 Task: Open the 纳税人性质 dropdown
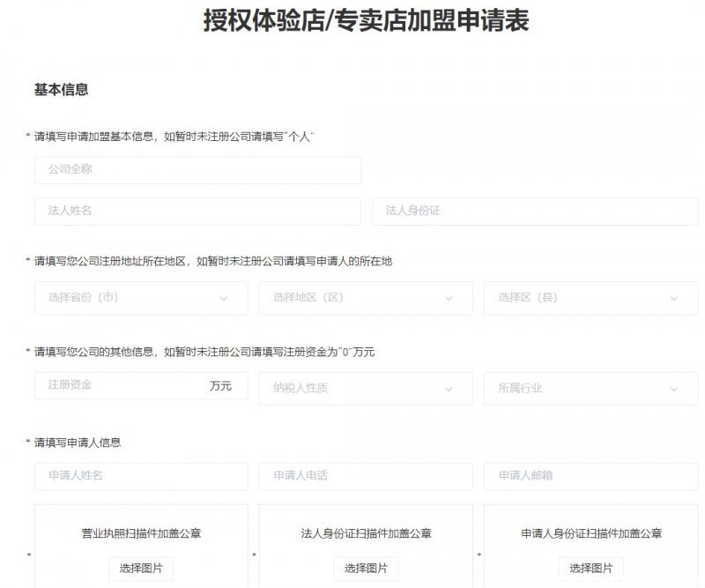point(366,389)
